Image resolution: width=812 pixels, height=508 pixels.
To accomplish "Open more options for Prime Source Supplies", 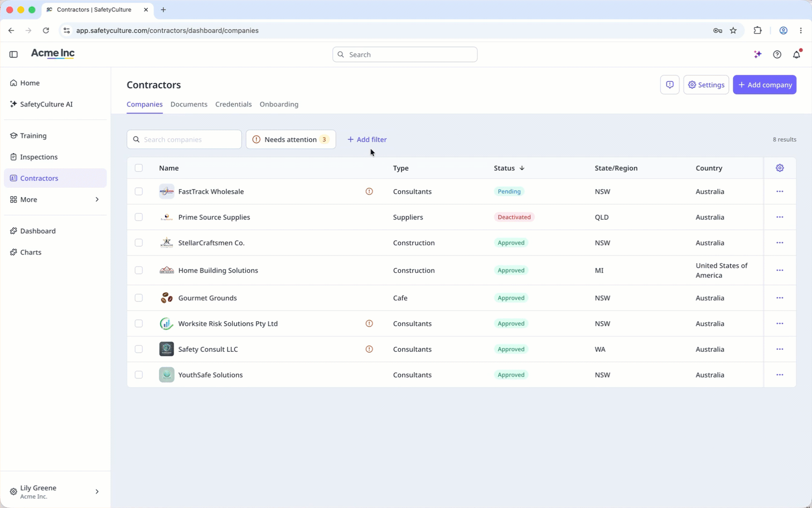I will click(780, 217).
